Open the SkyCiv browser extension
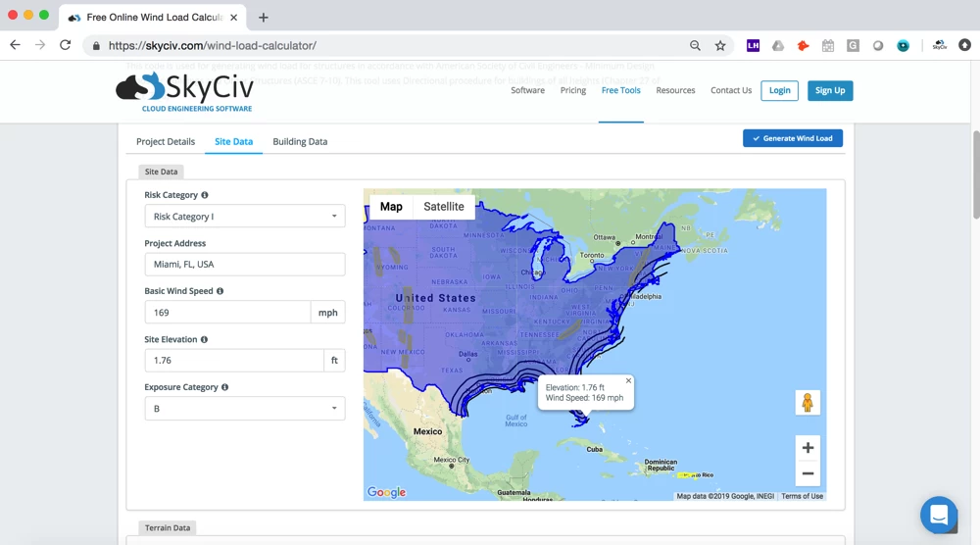The image size is (980, 545). 940,46
